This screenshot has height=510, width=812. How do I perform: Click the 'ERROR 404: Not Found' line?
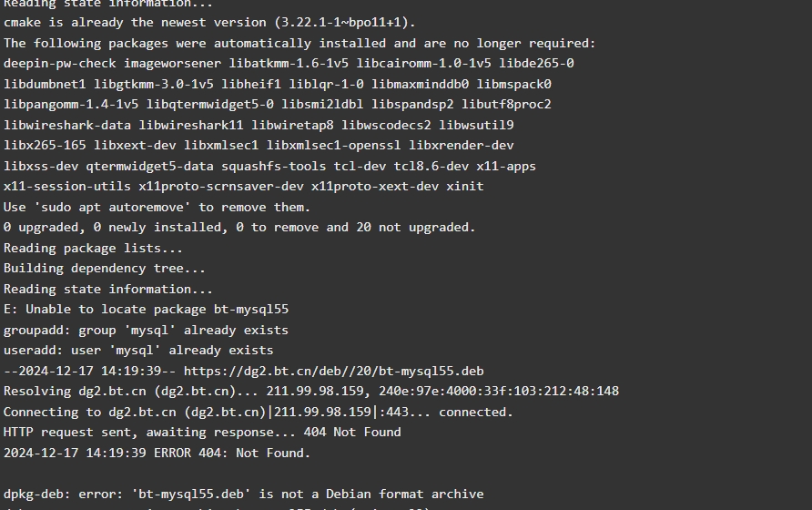coord(157,453)
